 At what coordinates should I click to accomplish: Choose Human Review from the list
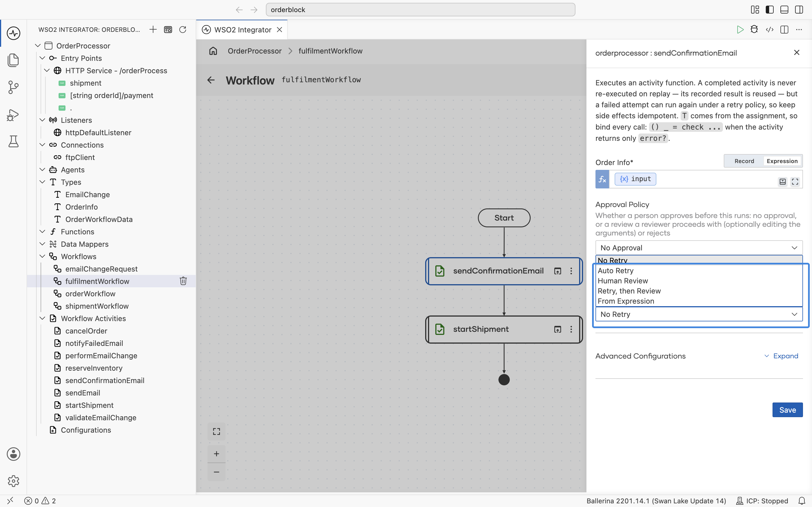coord(623,281)
